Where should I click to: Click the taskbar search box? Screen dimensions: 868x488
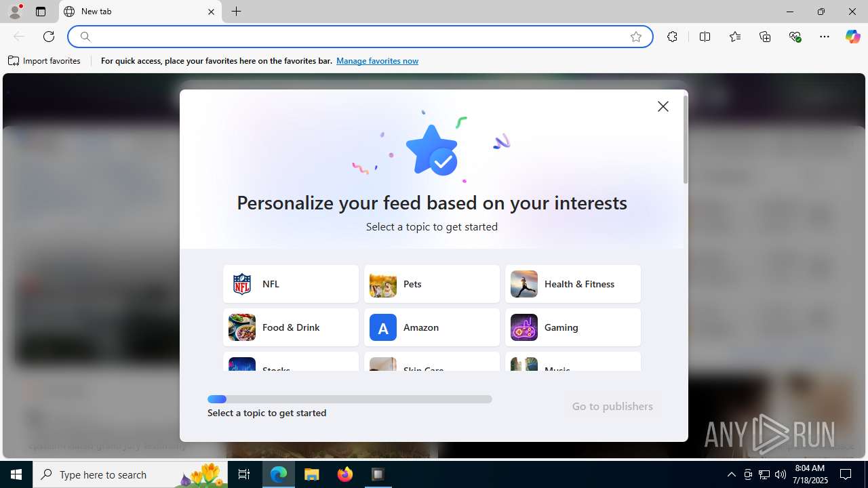131,474
